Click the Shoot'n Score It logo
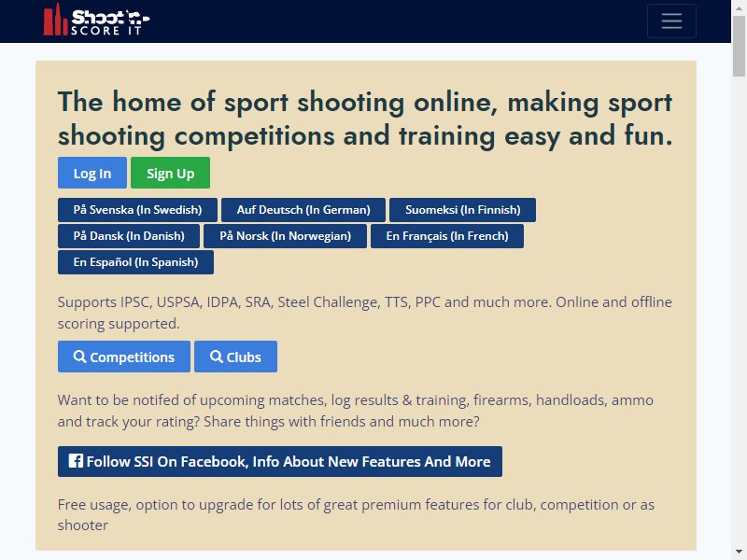This screenshot has width=747, height=560. click(x=97, y=21)
